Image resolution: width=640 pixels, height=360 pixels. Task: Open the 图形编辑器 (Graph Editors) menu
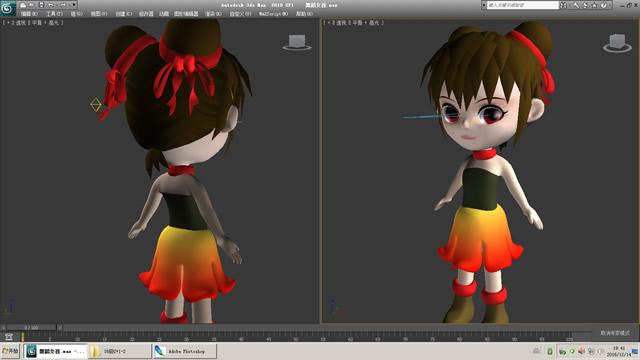coord(186,14)
